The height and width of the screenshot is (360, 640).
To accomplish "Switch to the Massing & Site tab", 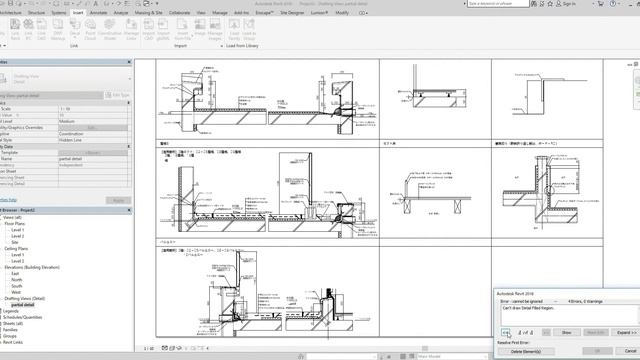I will 148,13.
